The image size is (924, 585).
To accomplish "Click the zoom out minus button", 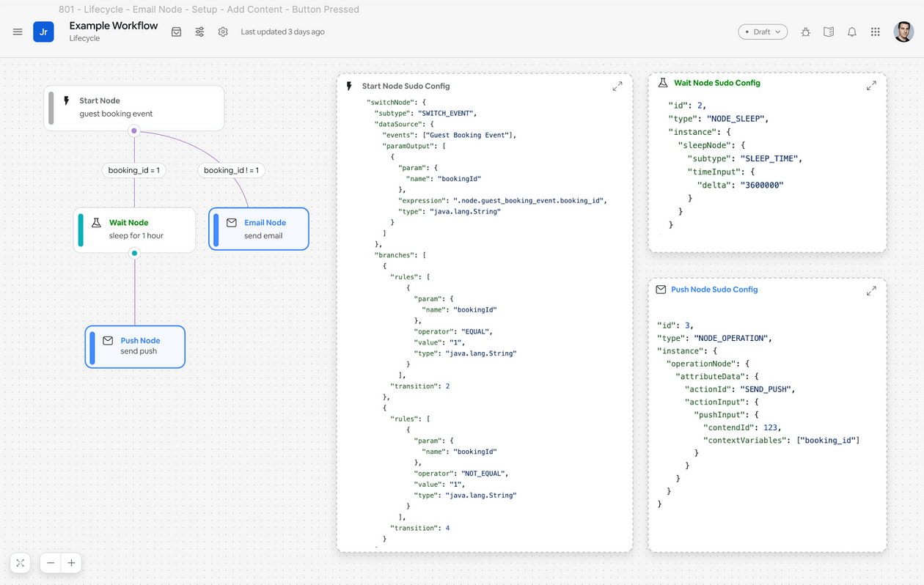I will point(51,563).
